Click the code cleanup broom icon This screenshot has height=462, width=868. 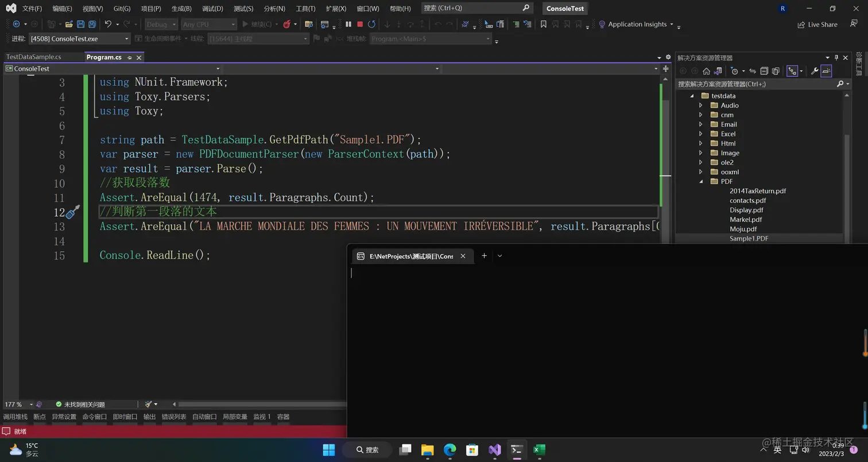tap(148, 404)
